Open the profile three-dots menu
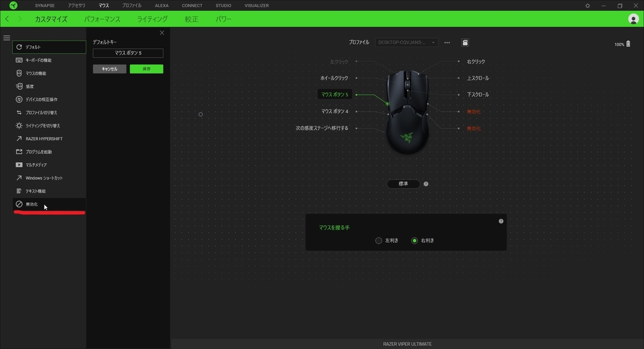644x349 pixels. [447, 42]
